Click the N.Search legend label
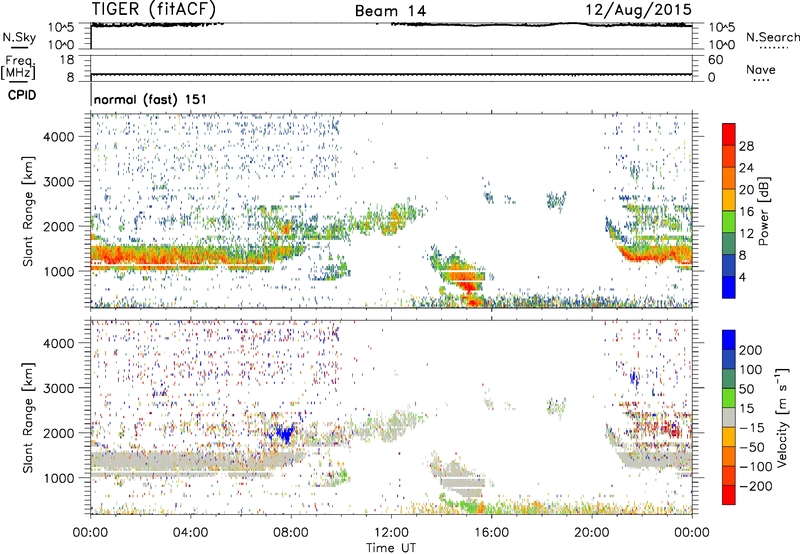This screenshot has width=800, height=554. [772, 37]
